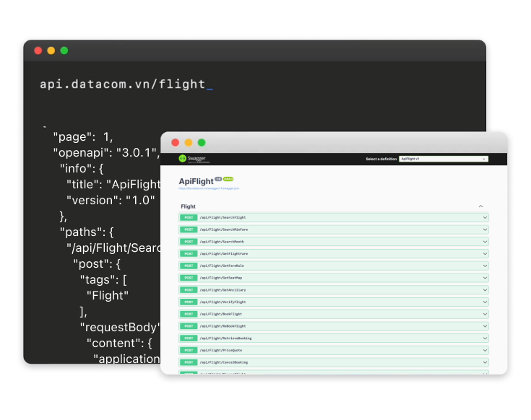
Task: Expand the CancelBooking endpoint chevron
Action: (x=485, y=362)
